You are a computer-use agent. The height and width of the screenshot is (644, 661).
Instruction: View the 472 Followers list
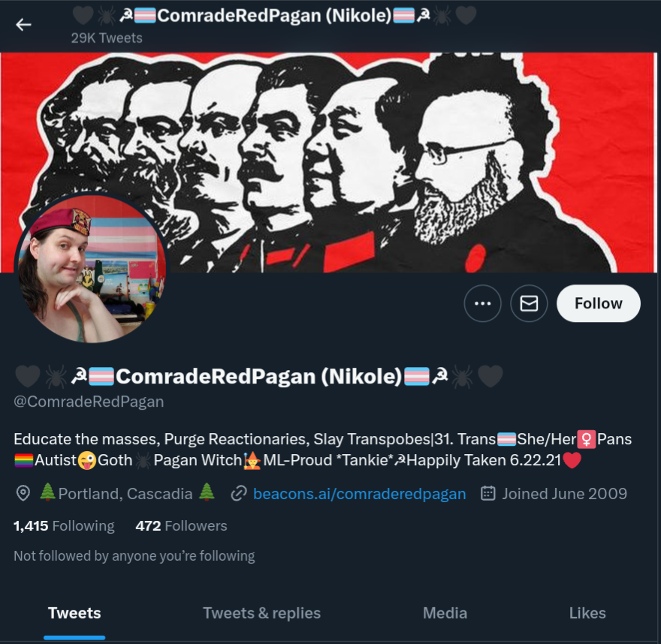[x=181, y=525]
